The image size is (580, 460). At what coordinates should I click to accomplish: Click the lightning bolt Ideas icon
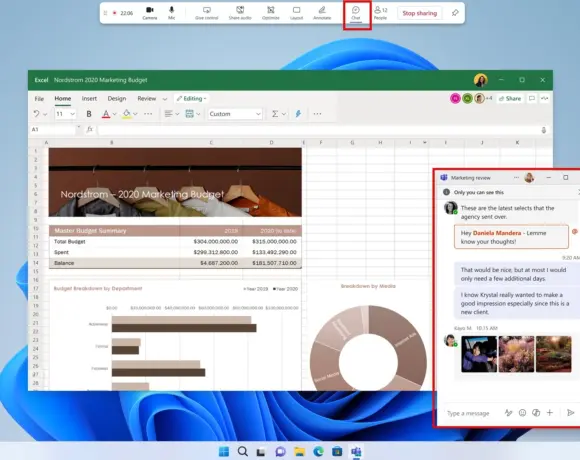pyautogui.click(x=298, y=114)
